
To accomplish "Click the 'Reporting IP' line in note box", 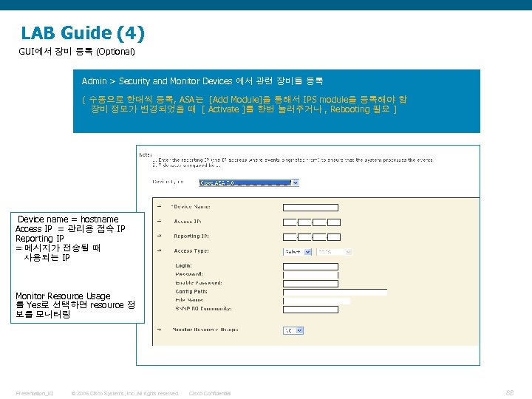I will tap(40, 238).
